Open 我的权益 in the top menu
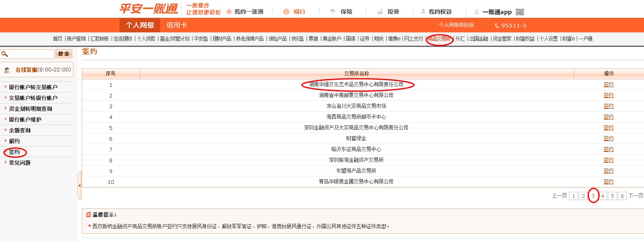 440,12
